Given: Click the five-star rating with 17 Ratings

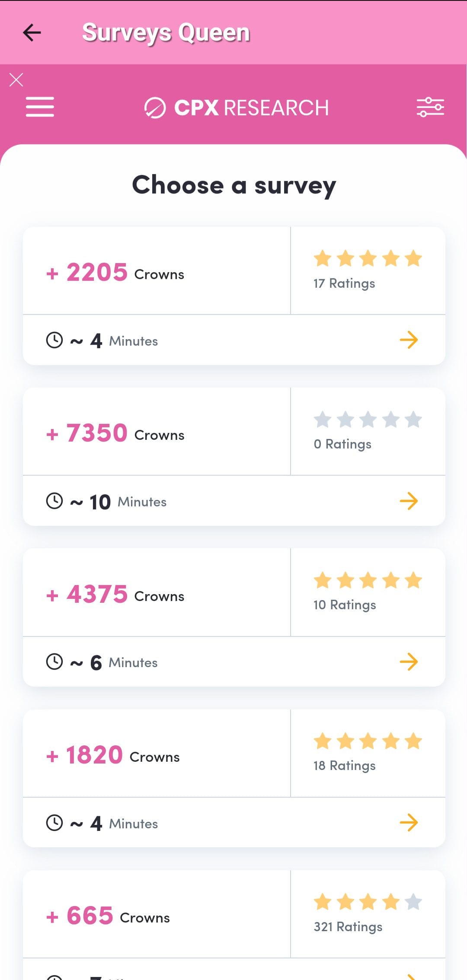Looking at the screenshot, I should coord(368,259).
